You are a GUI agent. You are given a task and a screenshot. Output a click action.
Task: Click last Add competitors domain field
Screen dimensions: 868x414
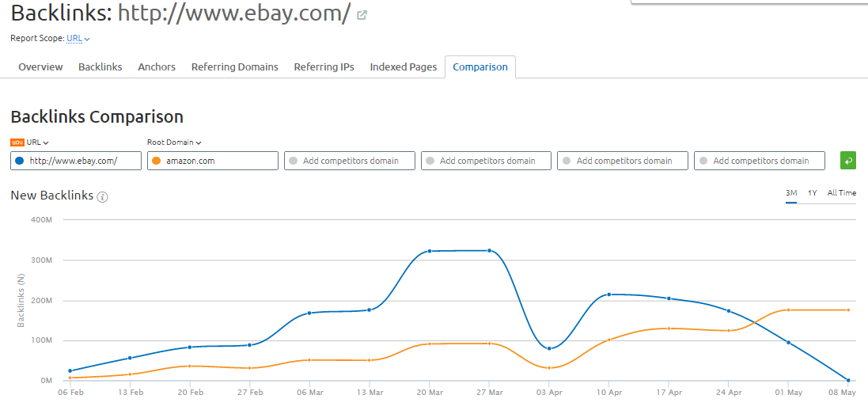point(760,161)
